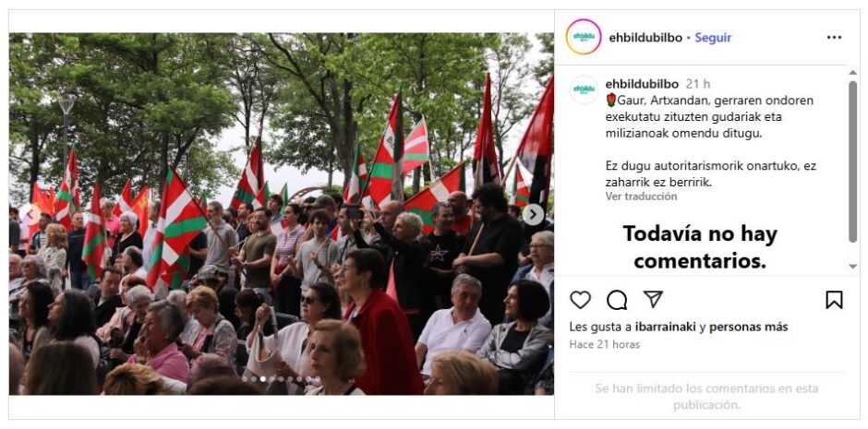The image size is (868, 429).
Task: Open ehbildubilbo username in the header
Action: pyautogui.click(x=645, y=38)
